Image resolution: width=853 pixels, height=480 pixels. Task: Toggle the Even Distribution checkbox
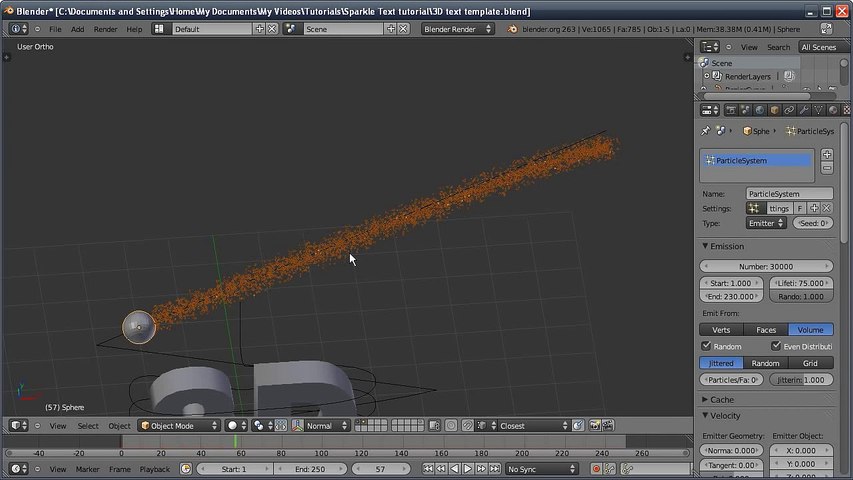click(x=776, y=346)
